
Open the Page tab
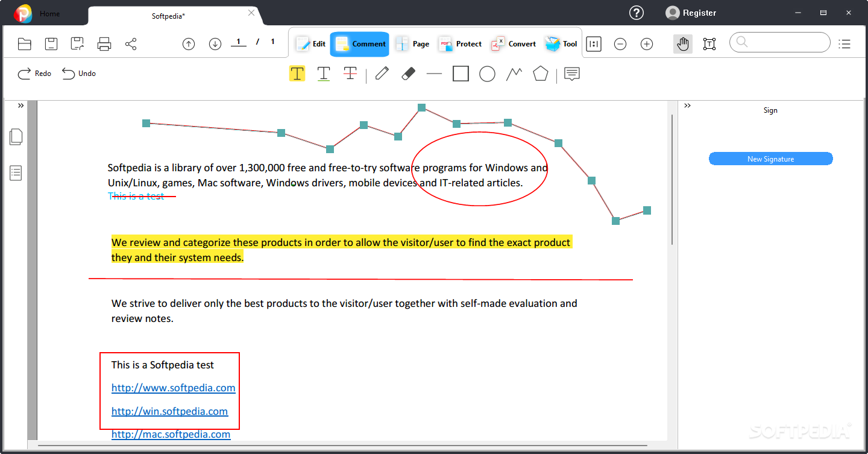click(412, 44)
